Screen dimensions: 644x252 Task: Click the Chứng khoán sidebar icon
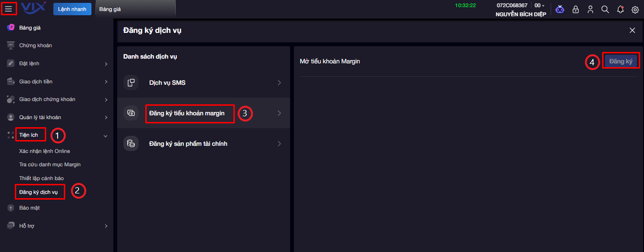[x=10, y=45]
